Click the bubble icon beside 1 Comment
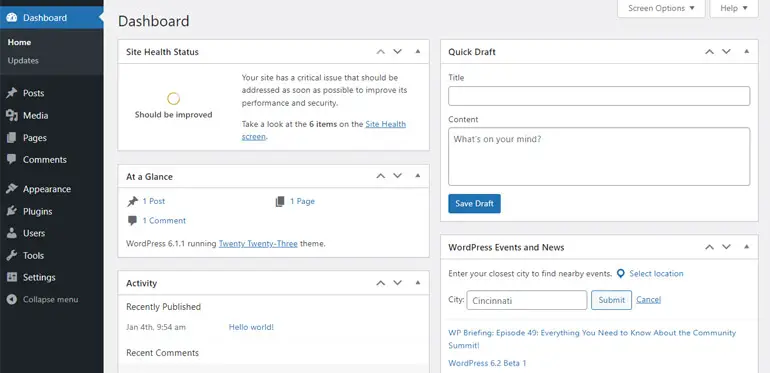This screenshot has height=373, width=770. coord(133,221)
